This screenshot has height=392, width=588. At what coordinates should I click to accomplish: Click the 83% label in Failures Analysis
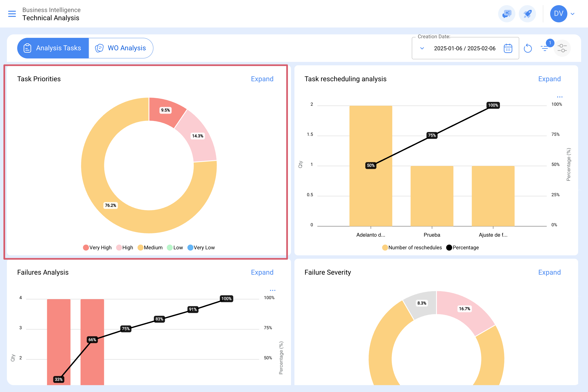click(159, 319)
